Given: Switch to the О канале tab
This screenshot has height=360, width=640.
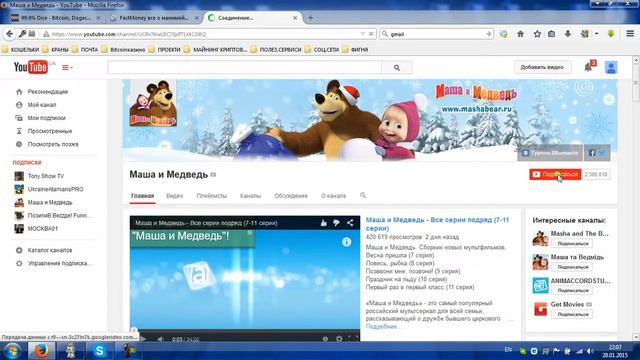Looking at the screenshot, I should click(x=333, y=196).
